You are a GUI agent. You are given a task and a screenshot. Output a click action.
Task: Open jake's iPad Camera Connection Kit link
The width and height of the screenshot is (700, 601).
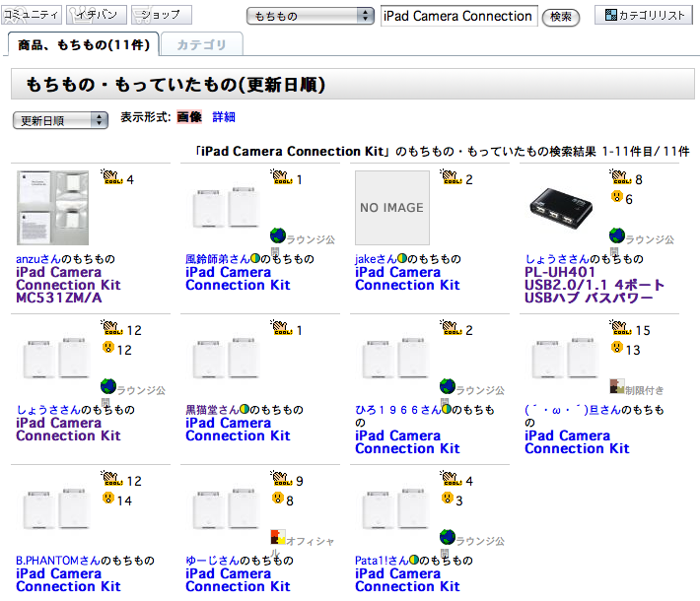point(407,279)
